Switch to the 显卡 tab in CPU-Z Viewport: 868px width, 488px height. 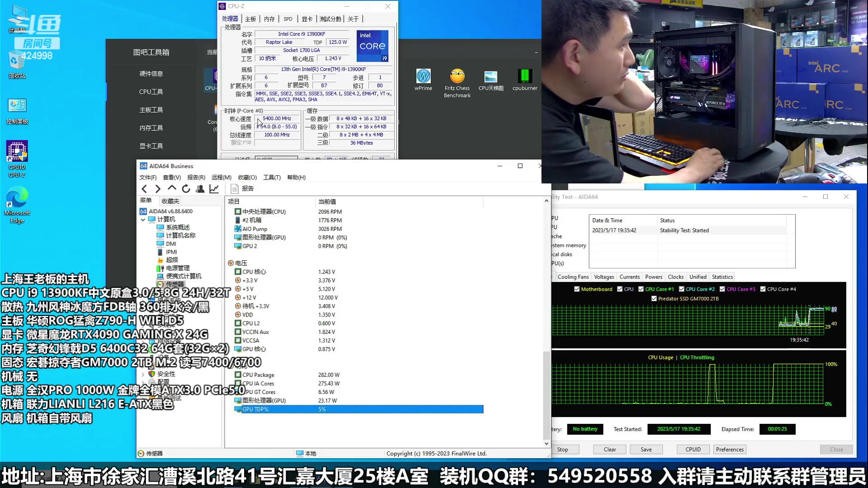(307, 19)
